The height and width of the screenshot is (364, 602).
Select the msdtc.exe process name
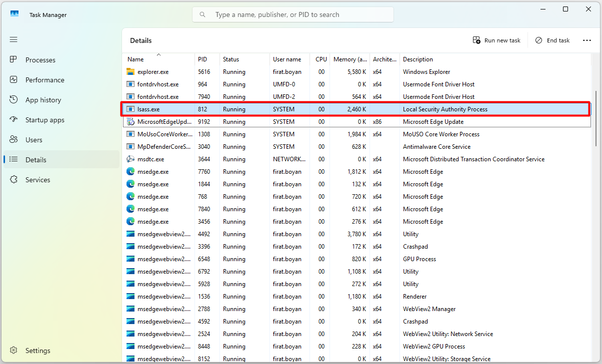tap(150, 159)
